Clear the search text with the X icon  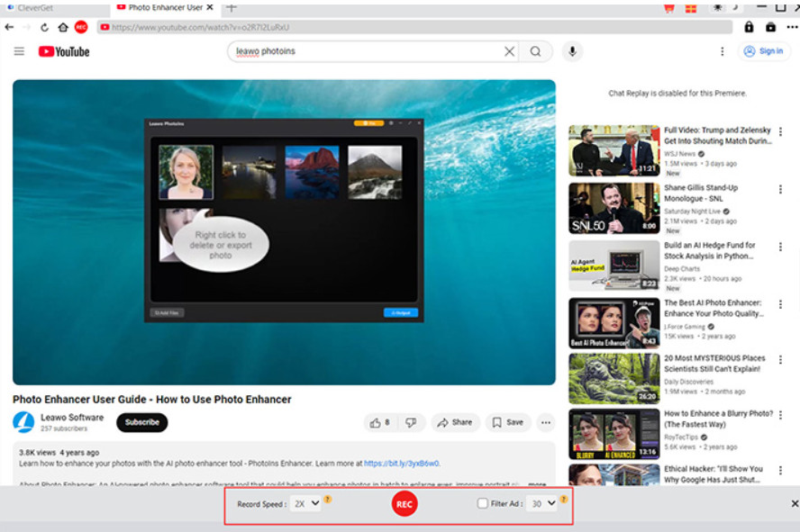point(509,51)
